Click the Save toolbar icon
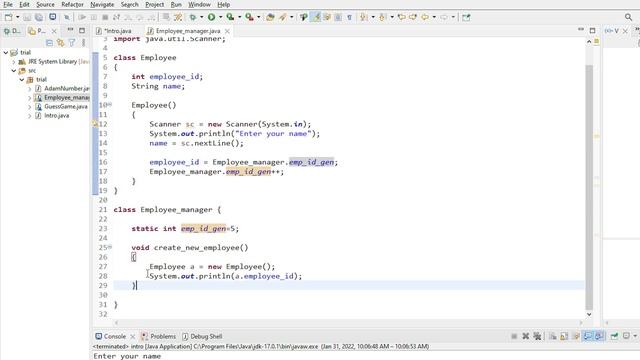Screen dimensions: 640x360 point(27,17)
